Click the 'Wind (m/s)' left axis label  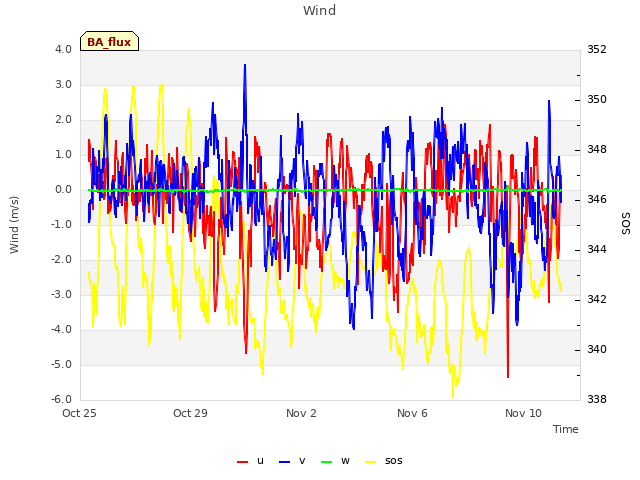point(14,225)
